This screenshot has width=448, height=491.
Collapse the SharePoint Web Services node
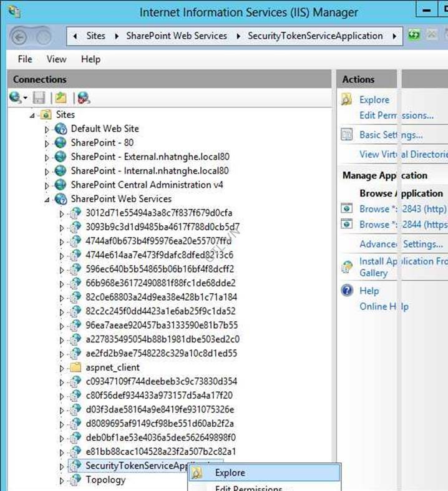(47, 200)
